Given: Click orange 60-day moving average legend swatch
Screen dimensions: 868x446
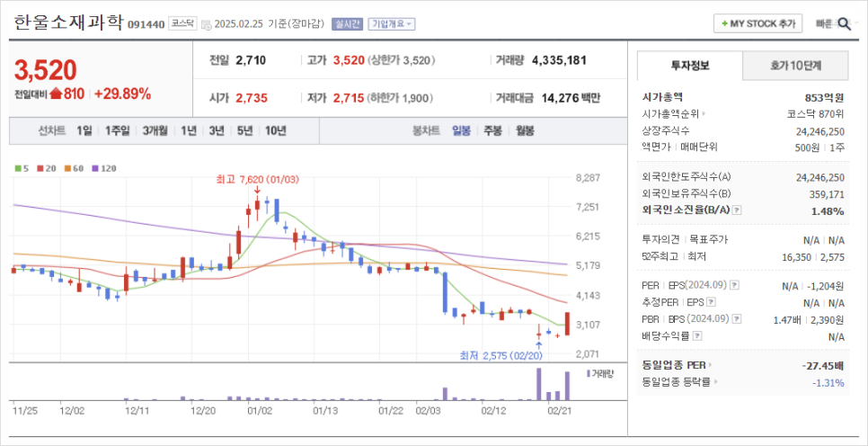Looking at the screenshot, I should (x=66, y=168).
